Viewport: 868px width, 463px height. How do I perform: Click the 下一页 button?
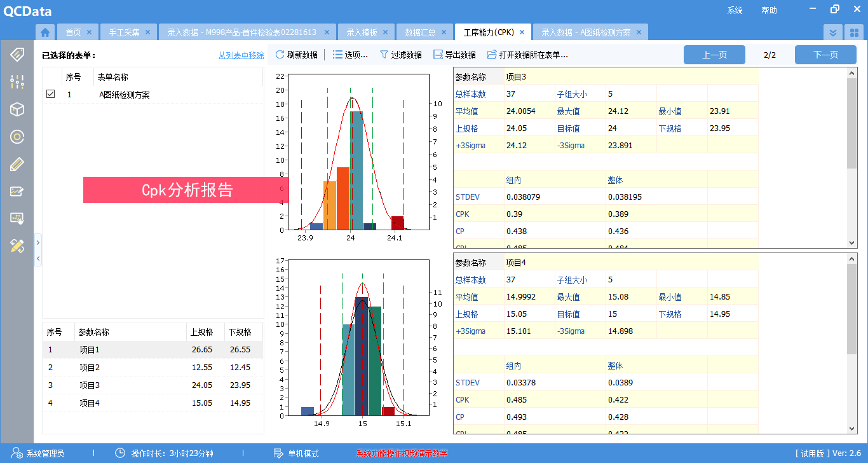tap(825, 55)
